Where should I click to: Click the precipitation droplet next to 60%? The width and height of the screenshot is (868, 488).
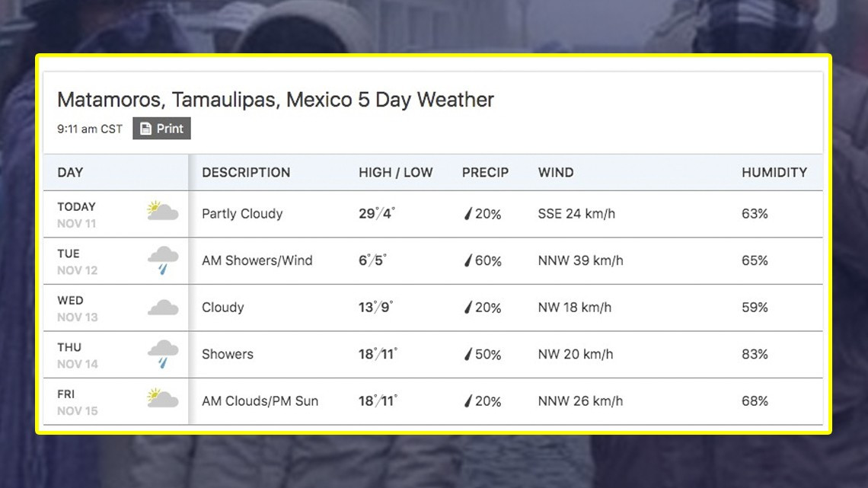point(469,260)
